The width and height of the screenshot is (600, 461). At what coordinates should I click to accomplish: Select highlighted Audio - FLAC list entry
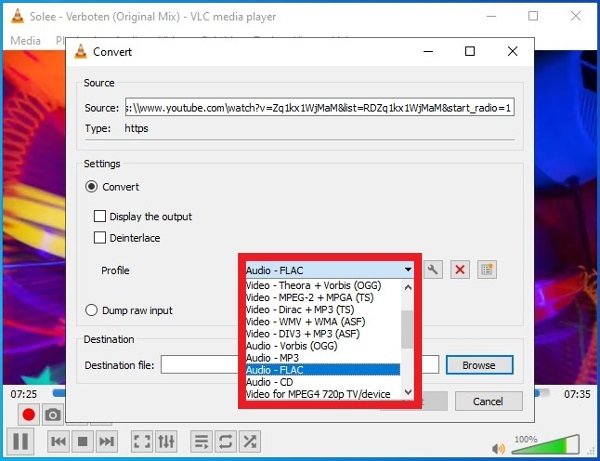click(x=323, y=370)
